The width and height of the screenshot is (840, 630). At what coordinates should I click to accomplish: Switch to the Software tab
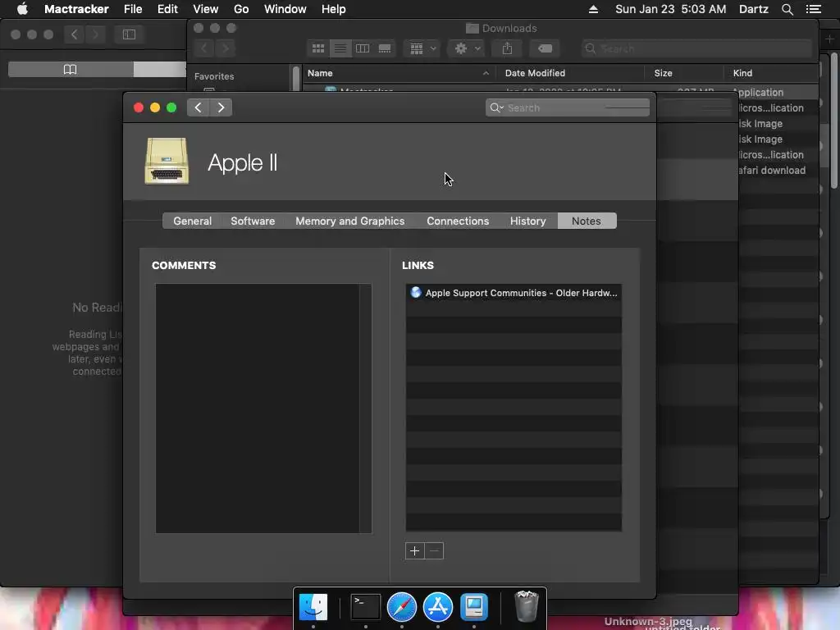(x=253, y=221)
